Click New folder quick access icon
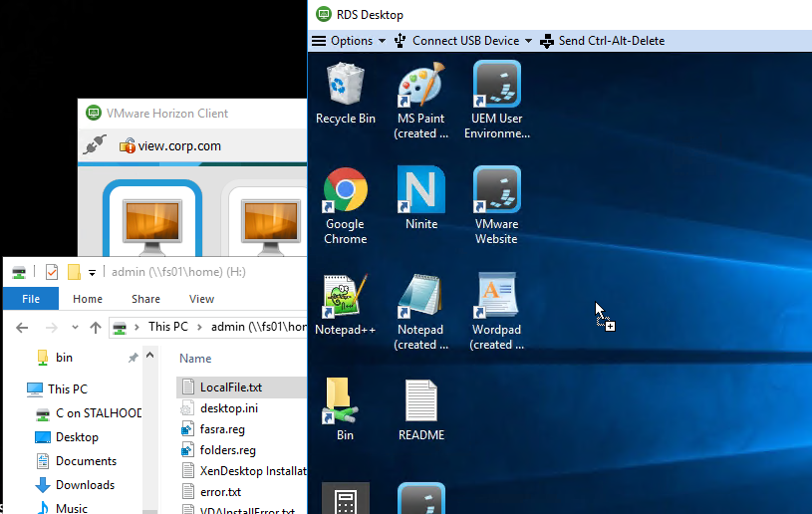This screenshot has height=514, width=812. (x=74, y=272)
